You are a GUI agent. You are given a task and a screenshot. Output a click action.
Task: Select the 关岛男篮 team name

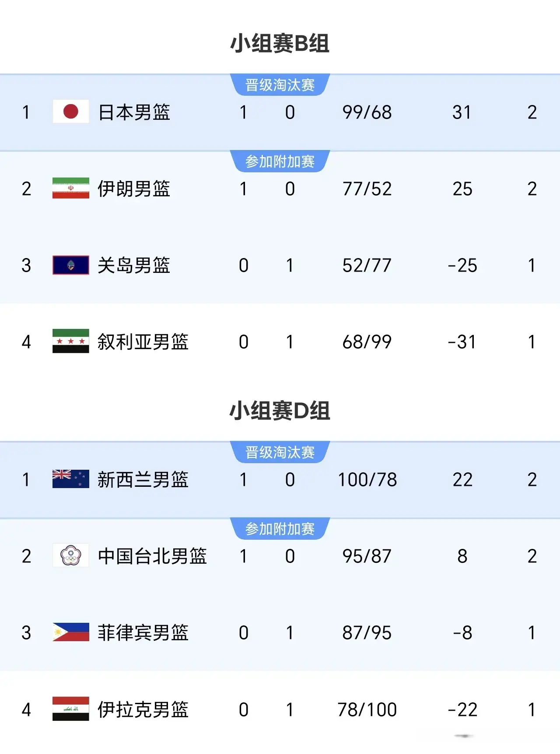pos(134,265)
